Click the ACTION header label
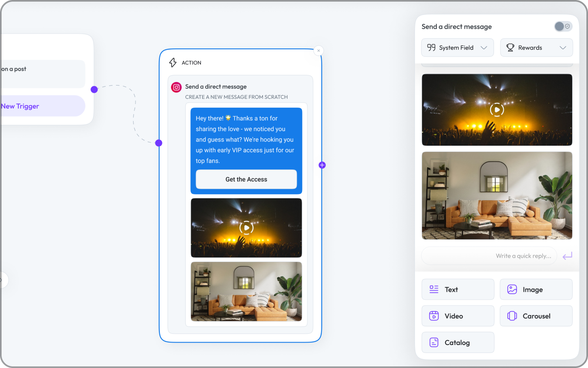This screenshot has height=368, width=588. click(x=192, y=63)
